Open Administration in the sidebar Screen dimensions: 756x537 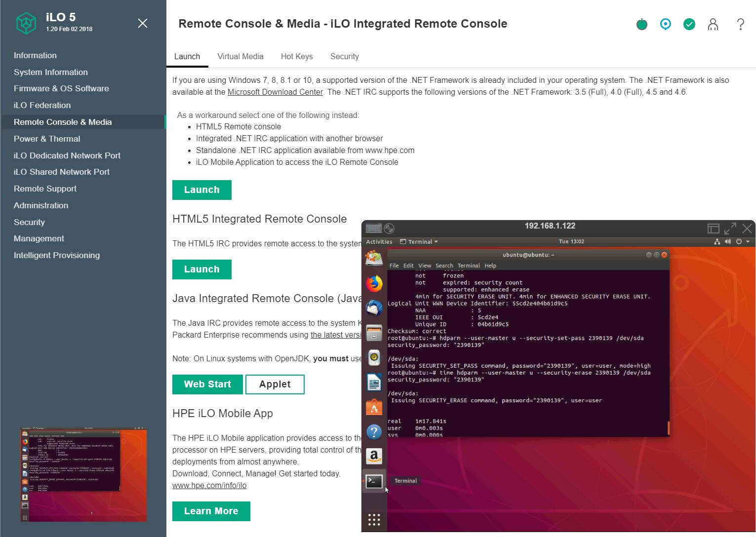coord(41,205)
